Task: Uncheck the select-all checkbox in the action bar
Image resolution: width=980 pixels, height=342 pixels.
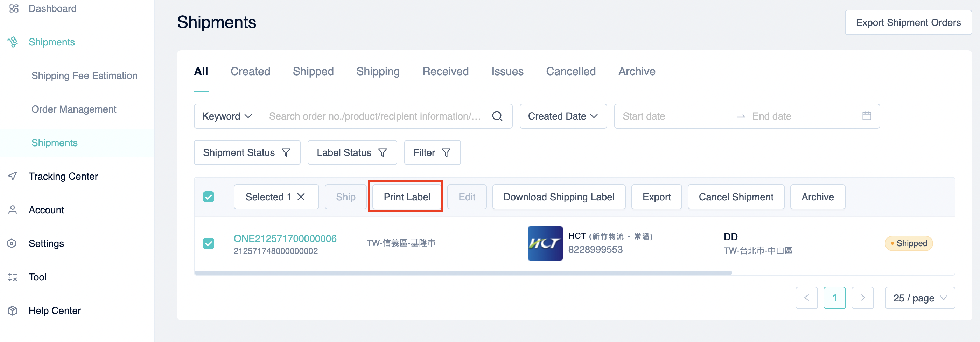Action: click(209, 197)
